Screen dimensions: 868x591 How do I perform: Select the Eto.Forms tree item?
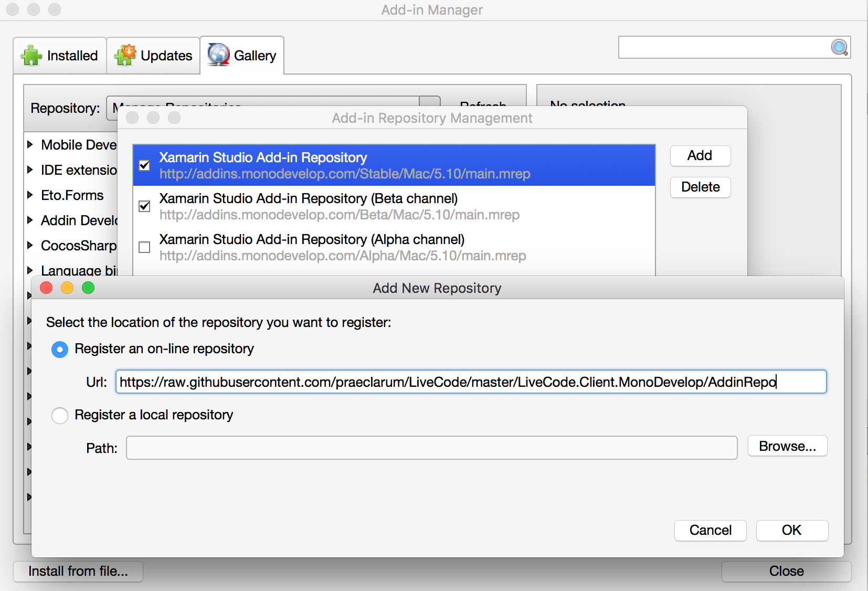[x=72, y=195]
